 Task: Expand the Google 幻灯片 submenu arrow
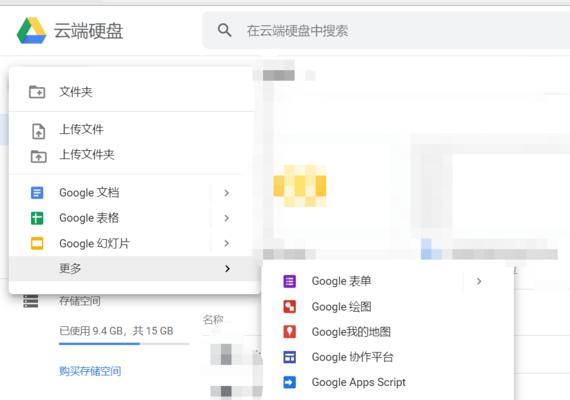tap(226, 243)
